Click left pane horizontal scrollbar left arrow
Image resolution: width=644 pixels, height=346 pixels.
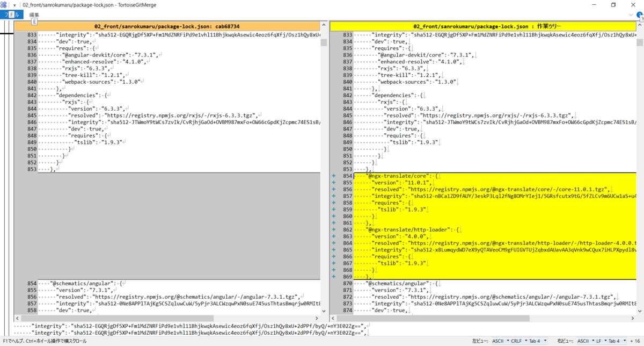point(18,317)
